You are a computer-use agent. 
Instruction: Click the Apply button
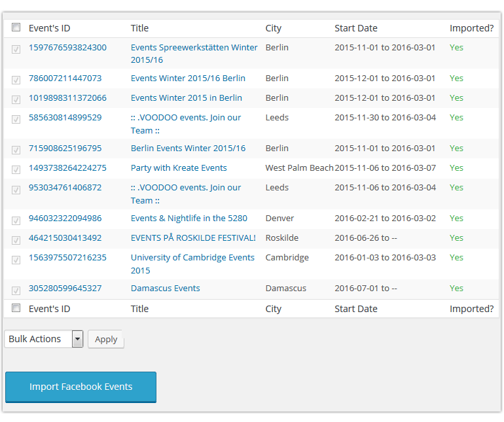point(106,339)
